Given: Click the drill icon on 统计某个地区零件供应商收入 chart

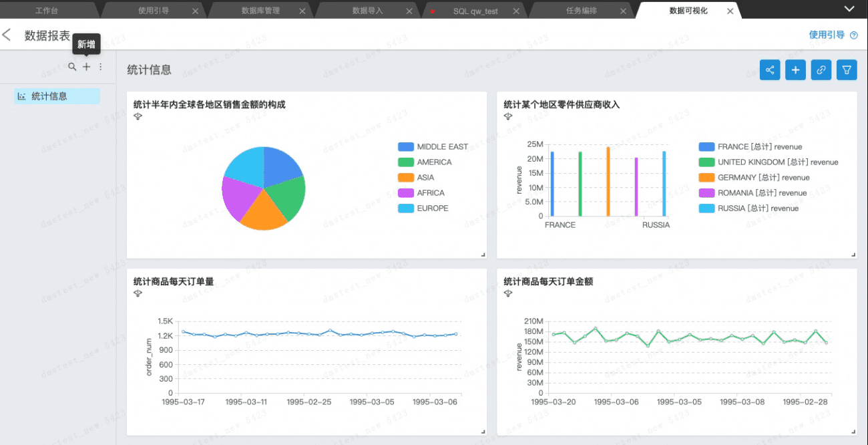Looking at the screenshot, I should point(507,116).
